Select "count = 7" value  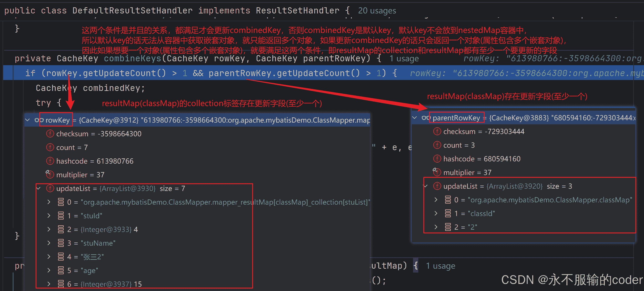click(72, 147)
